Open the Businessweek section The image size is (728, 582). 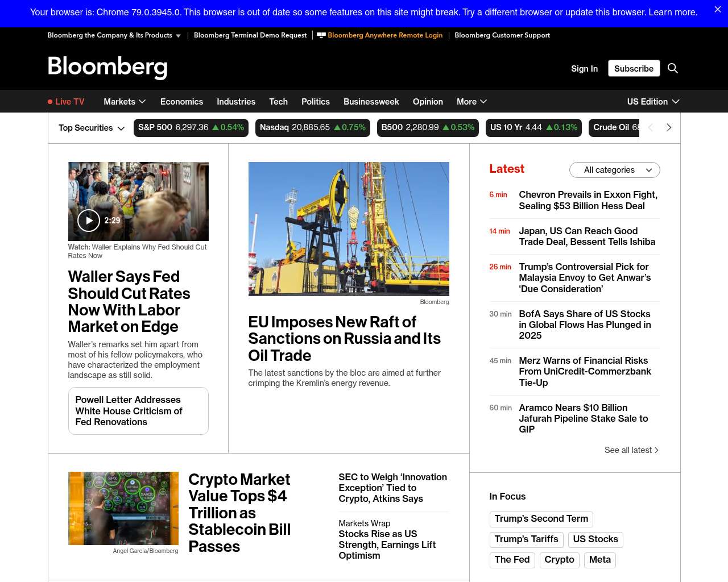coord(371,102)
